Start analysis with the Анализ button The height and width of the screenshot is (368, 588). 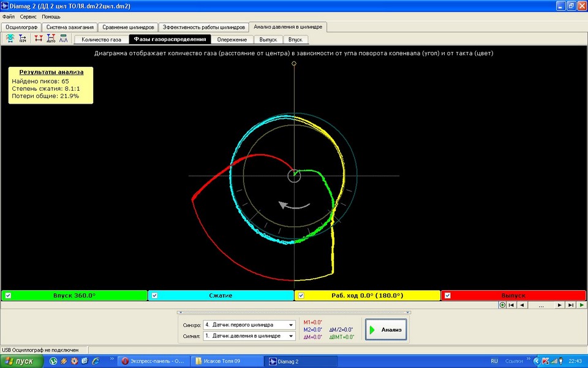click(x=386, y=330)
